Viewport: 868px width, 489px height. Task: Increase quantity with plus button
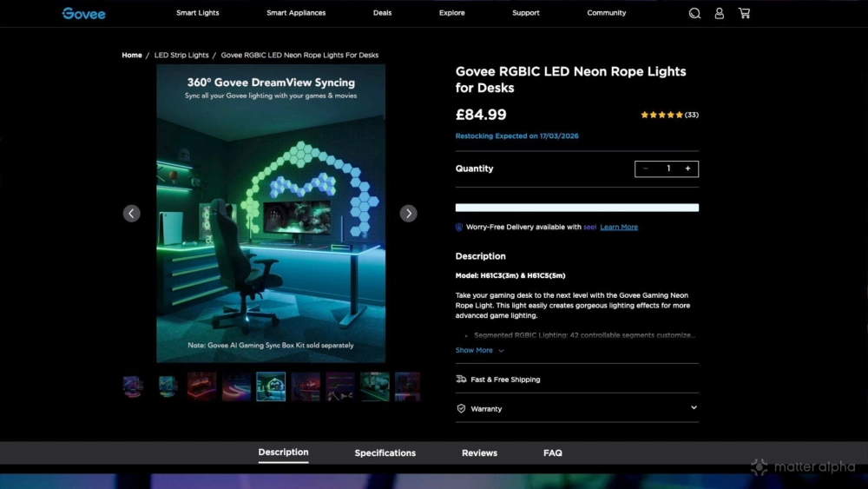tap(687, 169)
